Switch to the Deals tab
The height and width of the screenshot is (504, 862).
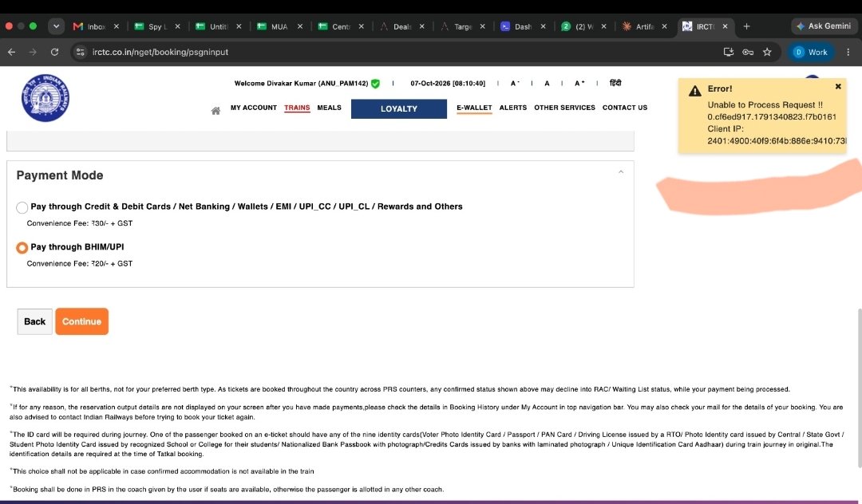click(396, 26)
